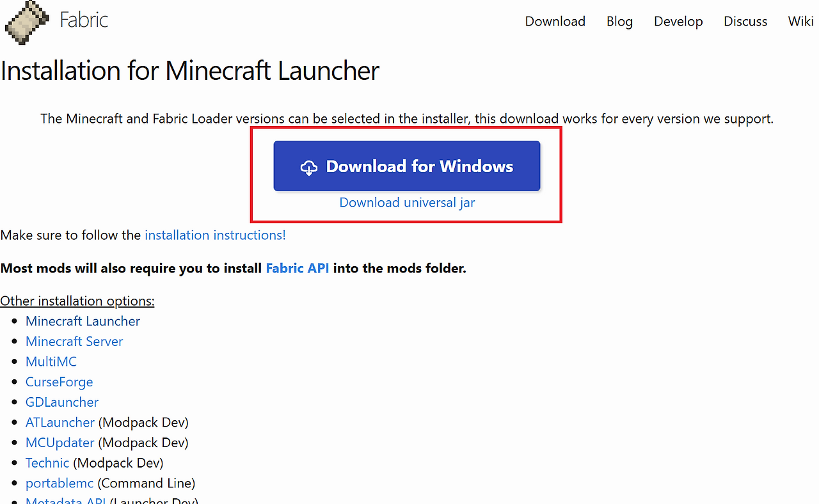Viewport: 819px width, 504px height.
Task: Open the Blog nav item
Action: [619, 22]
